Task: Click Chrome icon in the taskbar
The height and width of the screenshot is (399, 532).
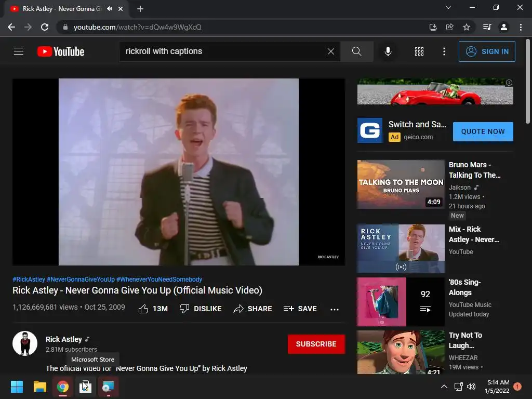Action: [62, 387]
